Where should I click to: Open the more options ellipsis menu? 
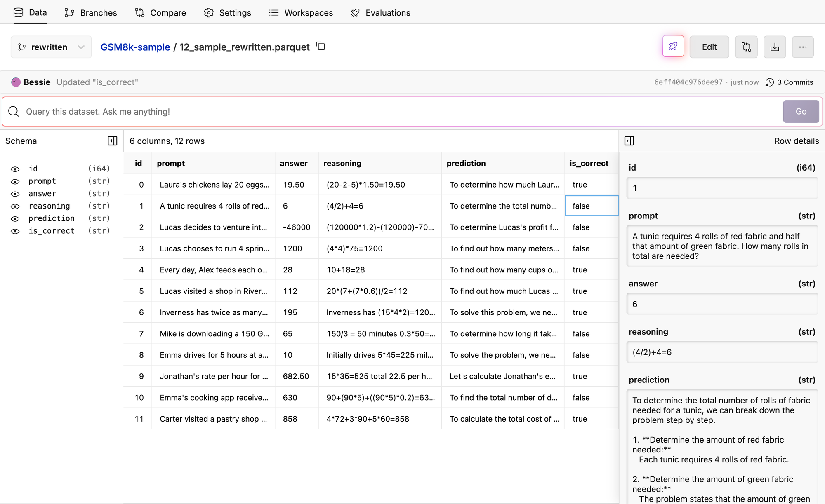click(x=802, y=47)
